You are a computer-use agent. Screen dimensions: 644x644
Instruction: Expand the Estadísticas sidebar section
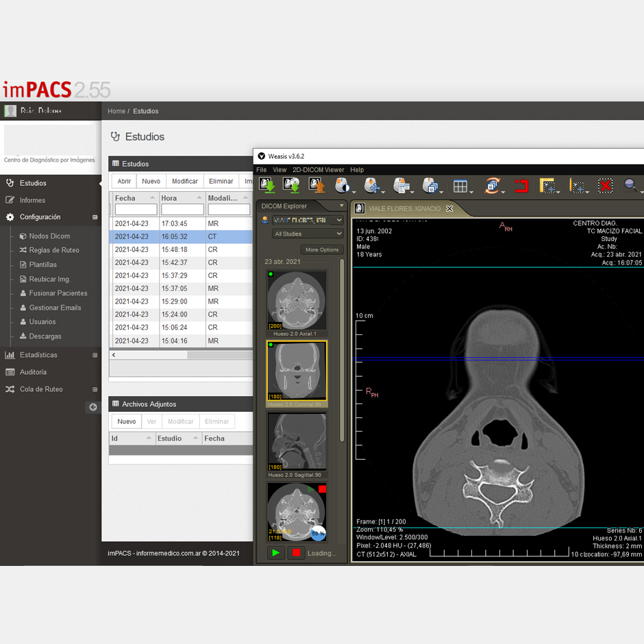point(95,355)
